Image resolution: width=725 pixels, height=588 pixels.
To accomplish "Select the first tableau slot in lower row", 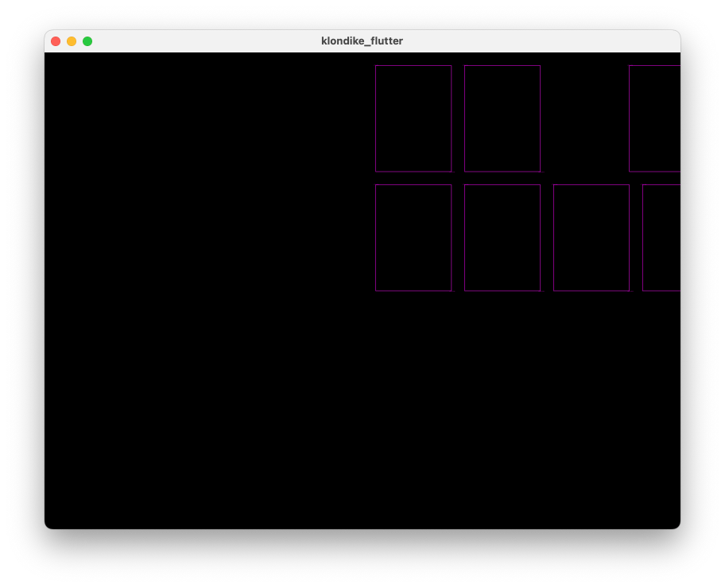I will [x=413, y=238].
